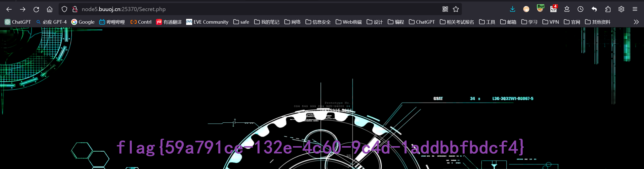The height and width of the screenshot is (169, 644).
Task: Open the browsing history clock
Action: pyautogui.click(x=580, y=9)
